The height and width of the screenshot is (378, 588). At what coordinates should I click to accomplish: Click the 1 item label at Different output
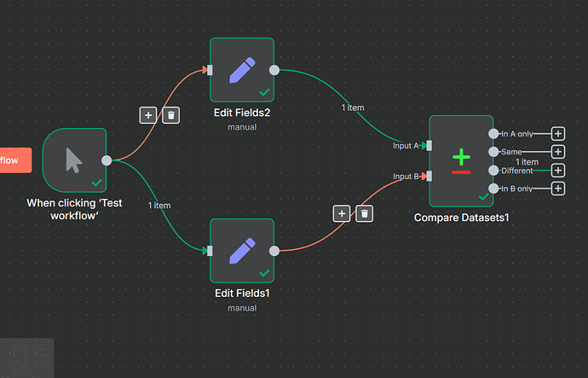click(x=527, y=162)
